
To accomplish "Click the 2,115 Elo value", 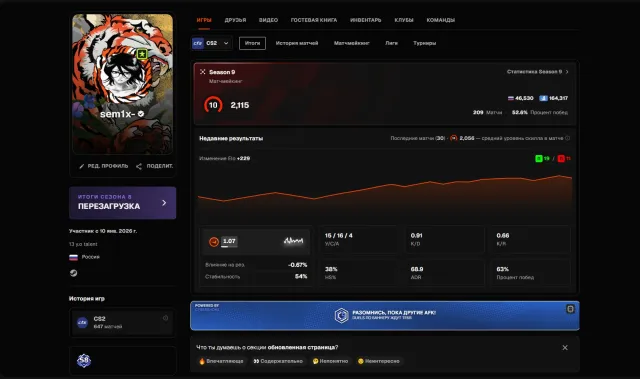I will (240, 105).
